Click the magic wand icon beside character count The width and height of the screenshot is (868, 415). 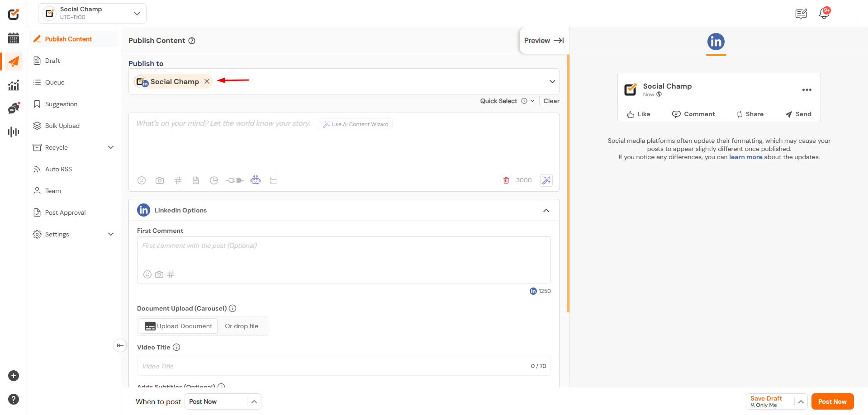pyautogui.click(x=546, y=180)
